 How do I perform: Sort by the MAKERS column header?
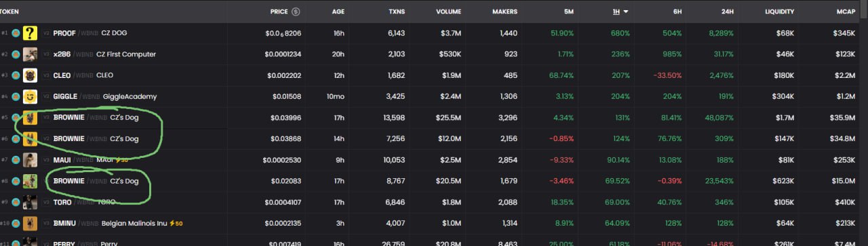505,12
